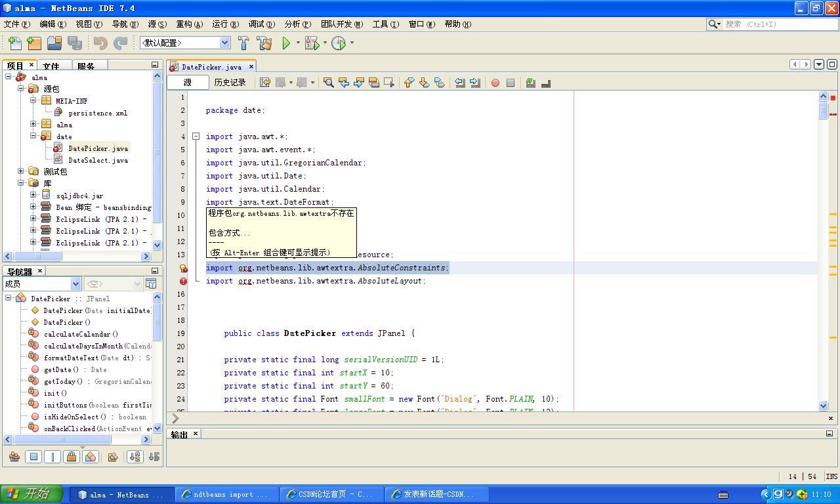Viewport: 840px width, 504px height.
Task: Open the 默认配置 configuration dropdown
Action: (224, 41)
